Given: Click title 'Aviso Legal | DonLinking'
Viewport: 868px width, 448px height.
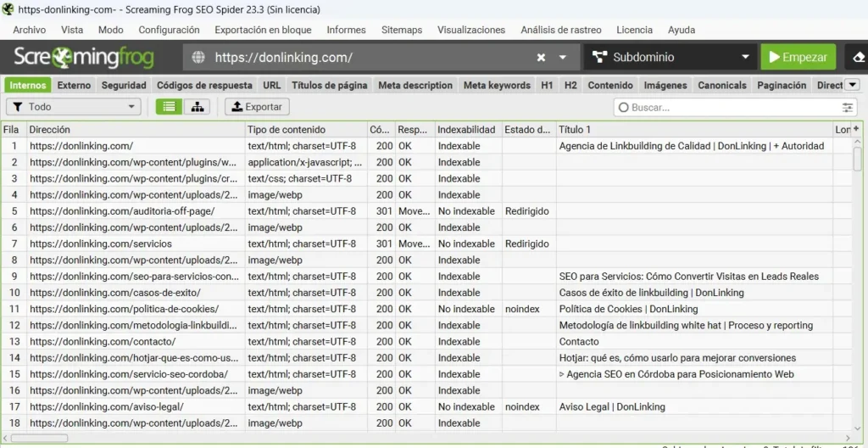Looking at the screenshot, I should click(x=612, y=407).
